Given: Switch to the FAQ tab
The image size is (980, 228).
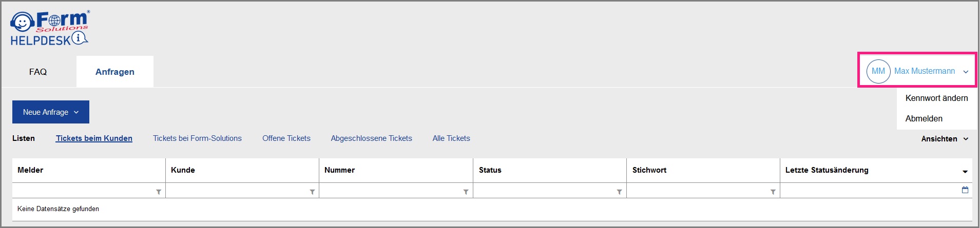Looking at the screenshot, I should 38,72.
